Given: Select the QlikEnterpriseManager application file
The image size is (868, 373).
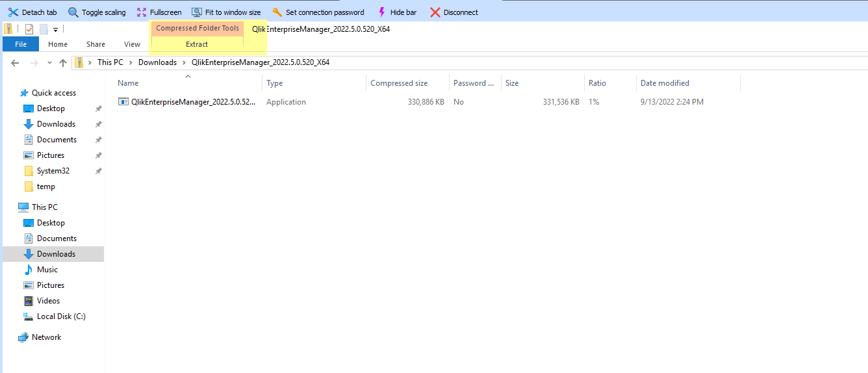Looking at the screenshot, I should pyautogui.click(x=194, y=102).
